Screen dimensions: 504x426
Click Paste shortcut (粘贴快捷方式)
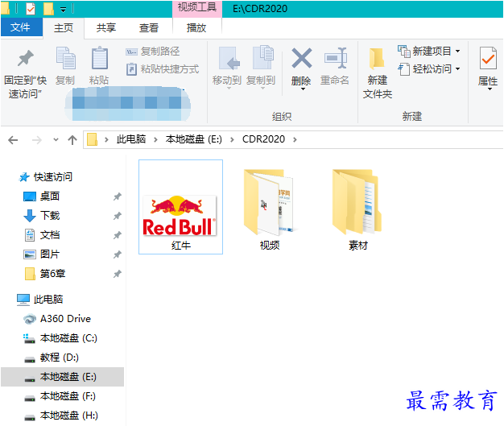[x=163, y=69]
